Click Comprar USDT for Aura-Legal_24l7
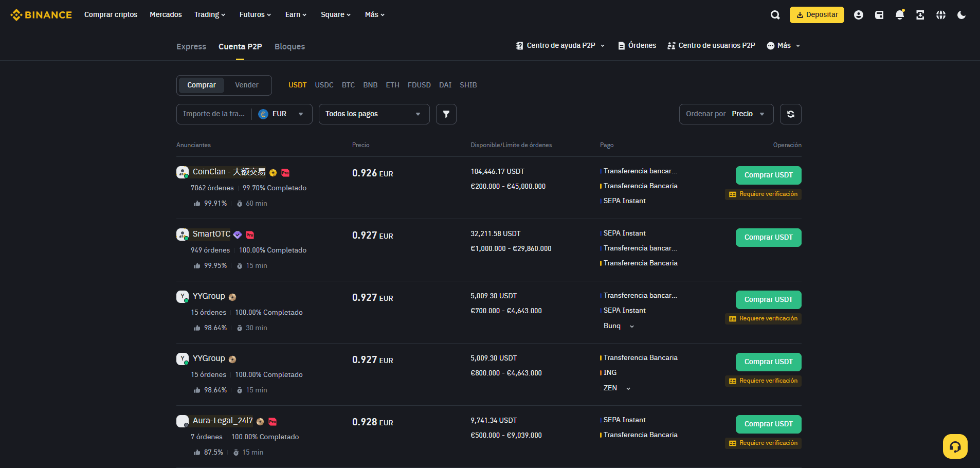This screenshot has width=980, height=468. (768, 424)
